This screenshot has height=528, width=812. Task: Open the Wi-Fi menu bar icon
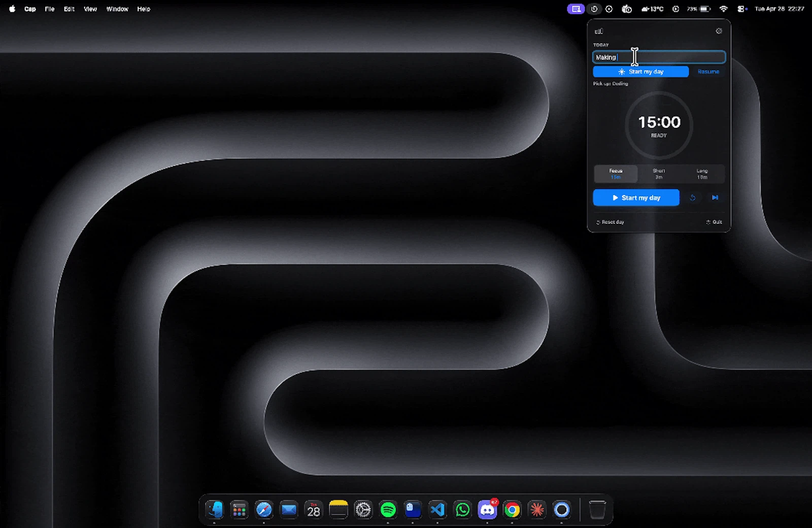[x=724, y=9]
